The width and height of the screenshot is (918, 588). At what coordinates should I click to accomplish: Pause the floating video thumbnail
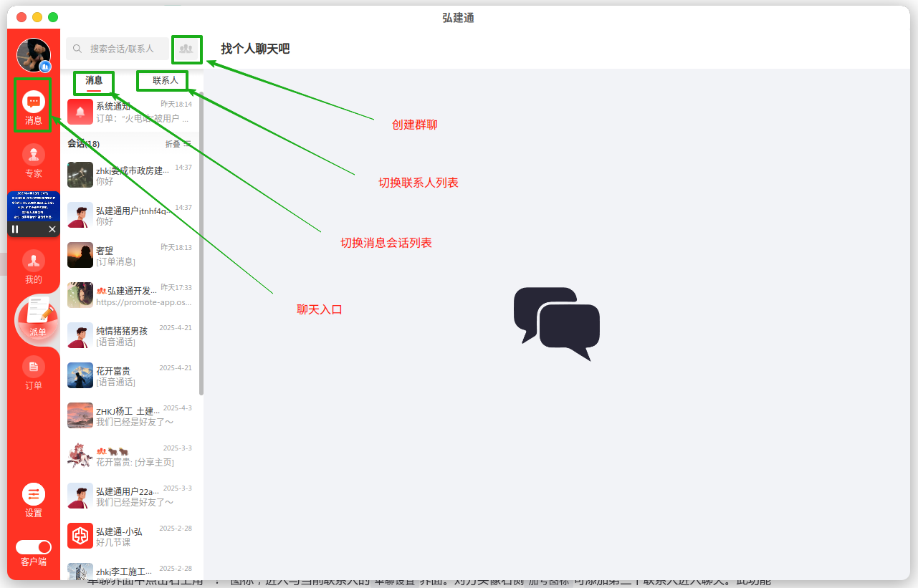[x=15, y=229]
